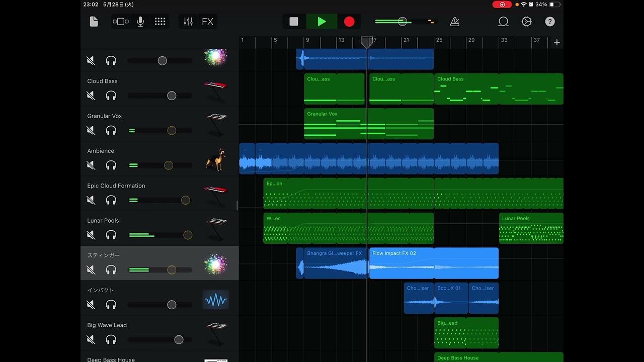644x362 pixels.
Task: Select the Boo...X 01 audio region
Action: click(x=451, y=298)
